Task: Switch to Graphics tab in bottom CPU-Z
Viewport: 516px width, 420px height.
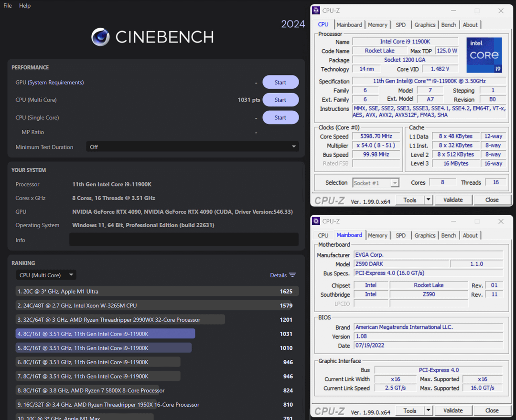Action: point(425,236)
